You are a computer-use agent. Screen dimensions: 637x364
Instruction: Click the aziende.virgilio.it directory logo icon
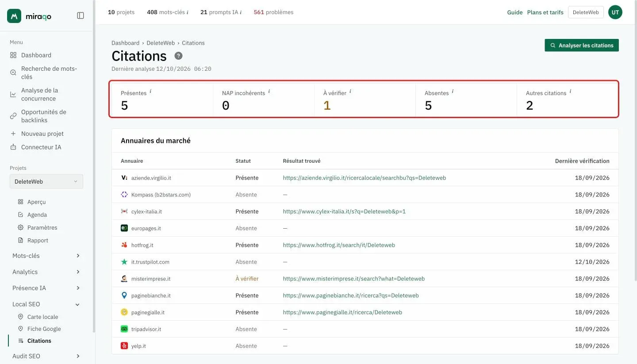point(124,178)
